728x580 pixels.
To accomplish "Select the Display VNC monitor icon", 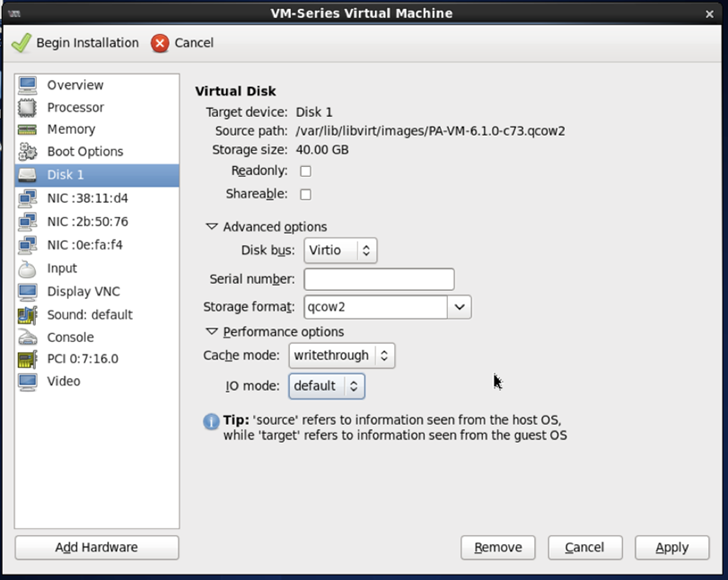I will (x=29, y=292).
